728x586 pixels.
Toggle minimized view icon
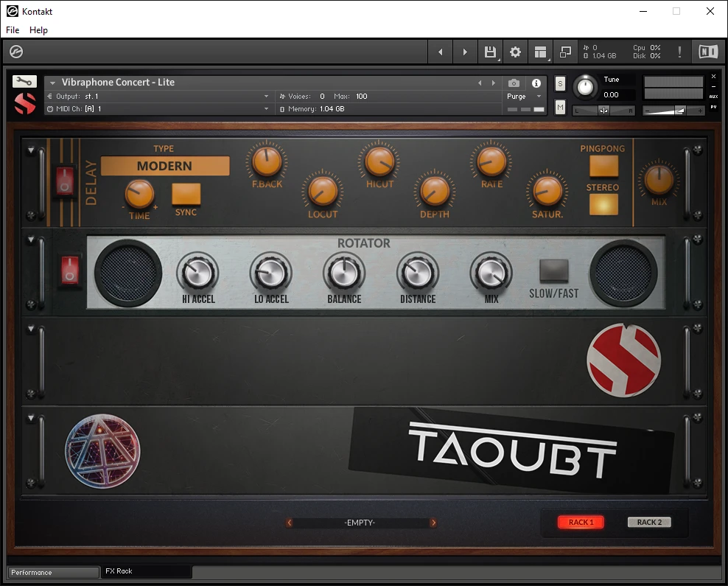click(x=565, y=52)
